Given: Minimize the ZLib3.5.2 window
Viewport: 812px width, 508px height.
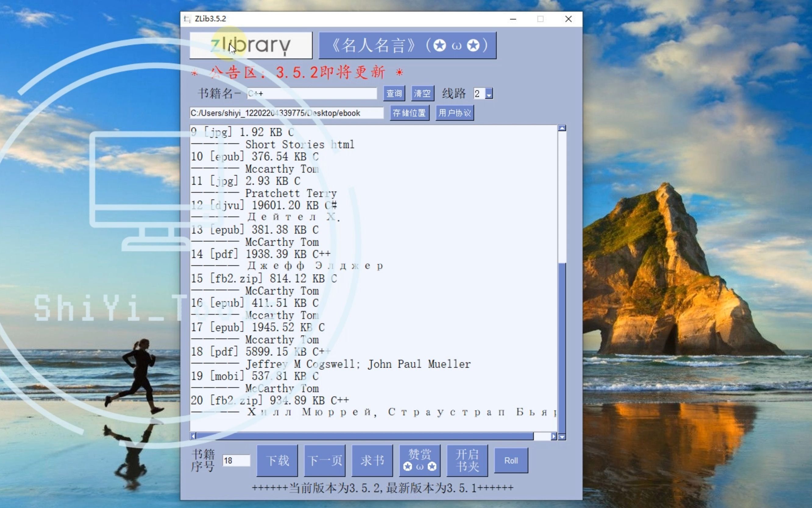Looking at the screenshot, I should (513, 19).
